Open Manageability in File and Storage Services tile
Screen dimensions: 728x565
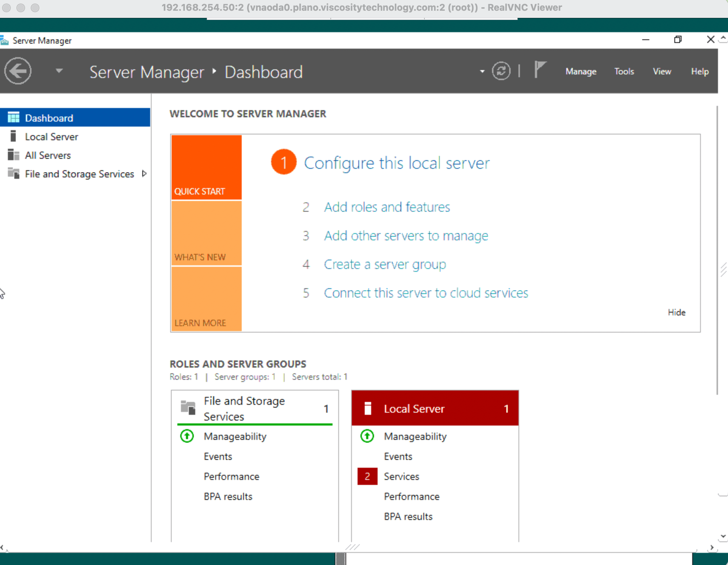point(235,436)
